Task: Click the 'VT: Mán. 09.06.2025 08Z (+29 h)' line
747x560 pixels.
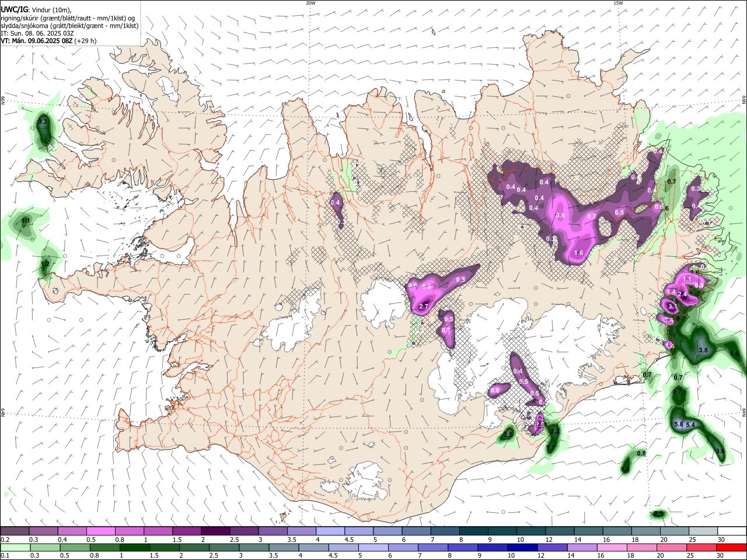Action: (49, 41)
